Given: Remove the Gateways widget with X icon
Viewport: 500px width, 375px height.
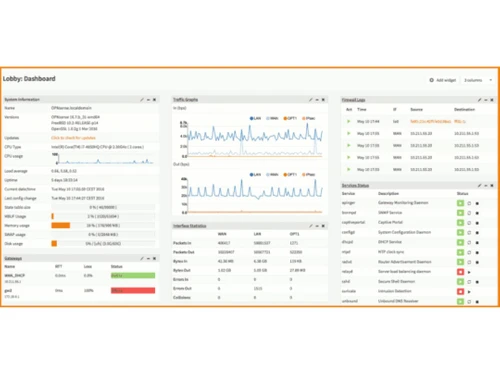Looking at the screenshot, I should tap(154, 258).
